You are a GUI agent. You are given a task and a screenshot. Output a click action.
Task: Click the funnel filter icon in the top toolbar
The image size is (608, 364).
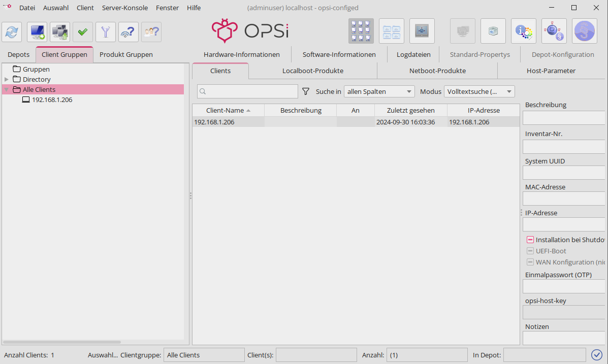106,32
